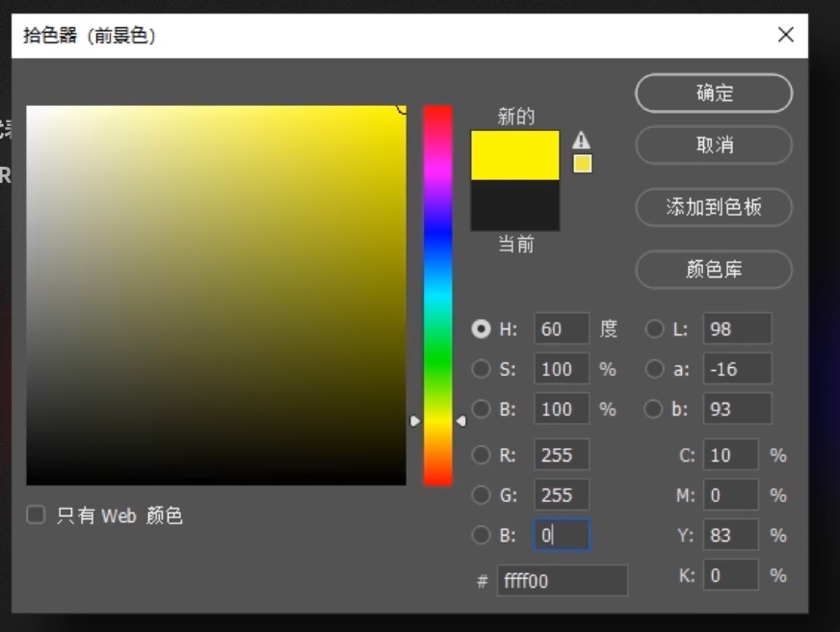Click the new yellow color preview
The height and width of the screenshot is (632, 840).
514,155
